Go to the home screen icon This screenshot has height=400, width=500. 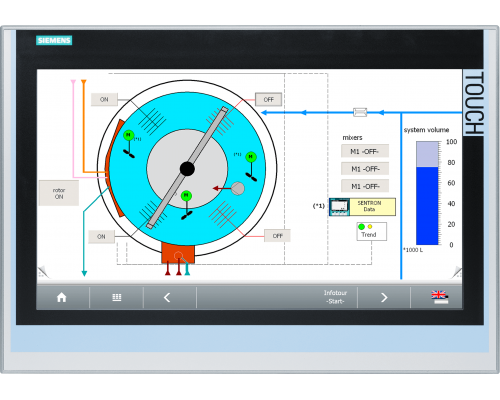pos(62,297)
